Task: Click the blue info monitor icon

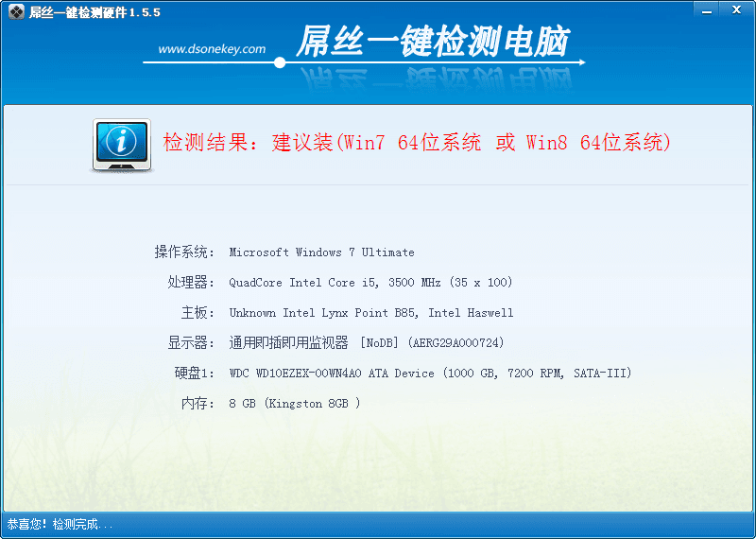Action: [x=121, y=144]
